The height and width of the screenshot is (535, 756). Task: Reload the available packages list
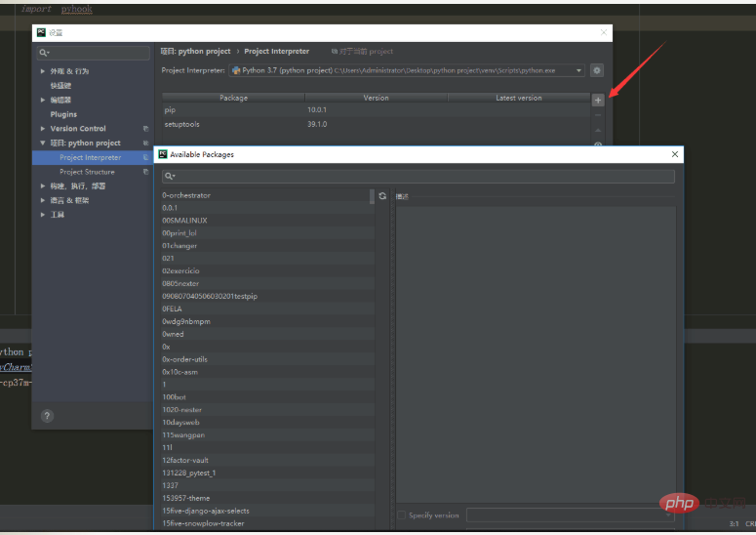[x=382, y=196]
